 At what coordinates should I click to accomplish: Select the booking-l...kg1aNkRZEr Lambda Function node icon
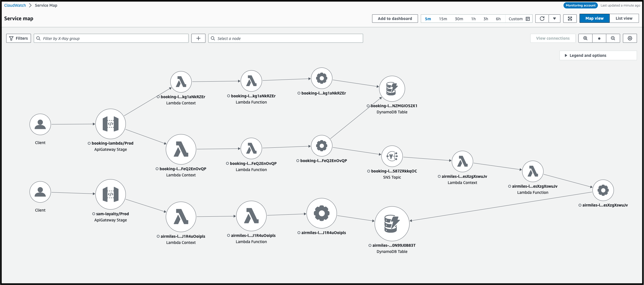pos(251,81)
